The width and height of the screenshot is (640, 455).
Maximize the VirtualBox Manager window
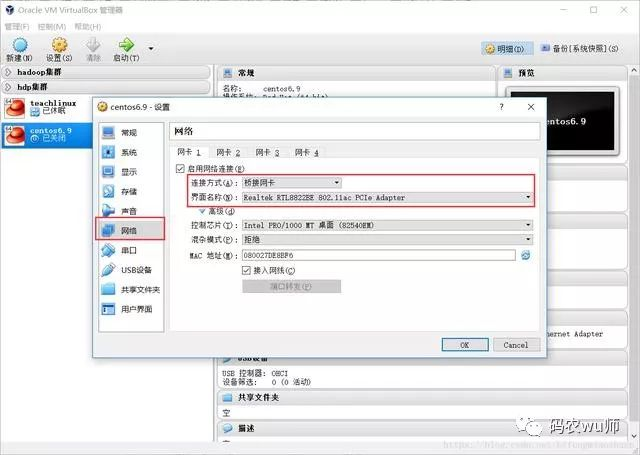coord(593,10)
